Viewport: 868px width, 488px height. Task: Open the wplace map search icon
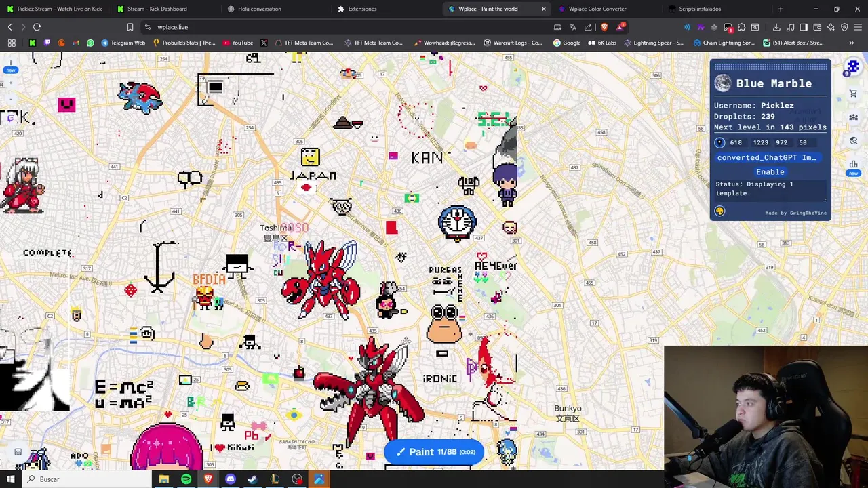click(853, 141)
